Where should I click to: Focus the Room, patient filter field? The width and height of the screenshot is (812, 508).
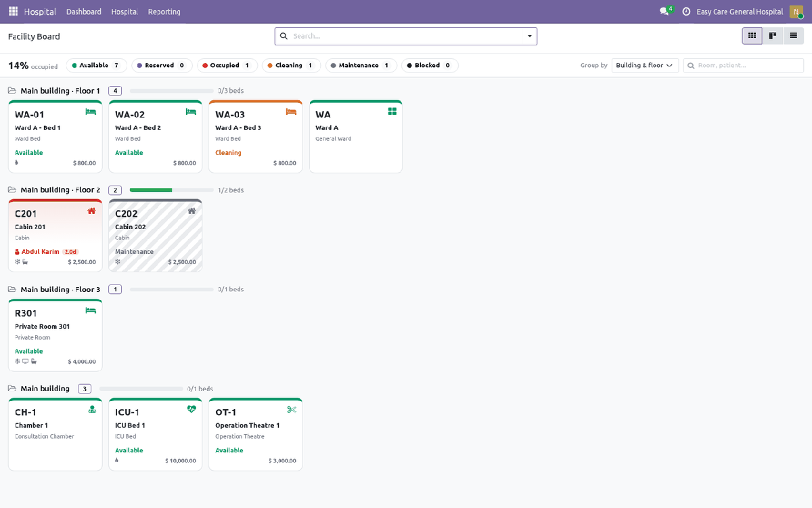click(744, 66)
